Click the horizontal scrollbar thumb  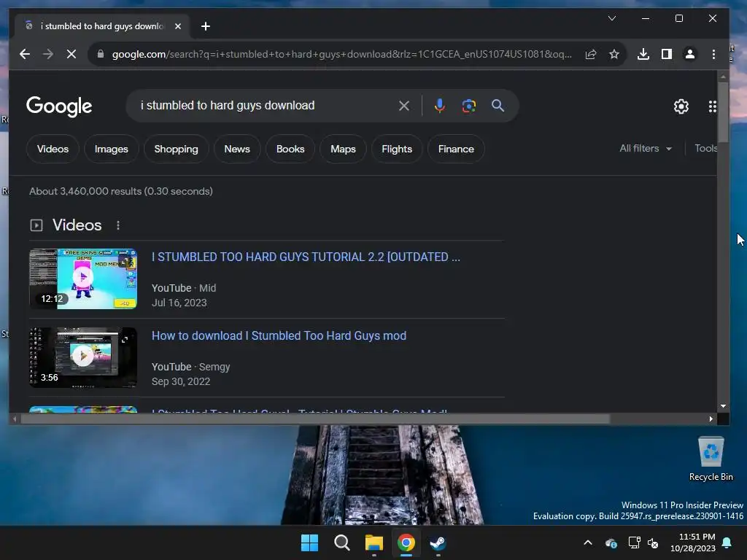315,419
